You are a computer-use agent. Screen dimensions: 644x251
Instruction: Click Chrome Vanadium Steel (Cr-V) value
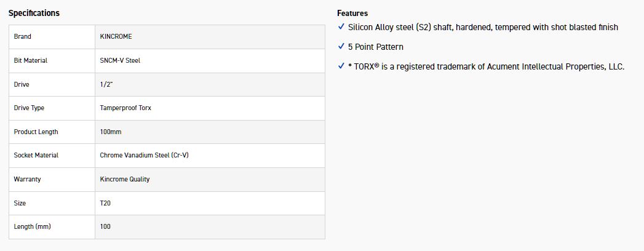144,155
